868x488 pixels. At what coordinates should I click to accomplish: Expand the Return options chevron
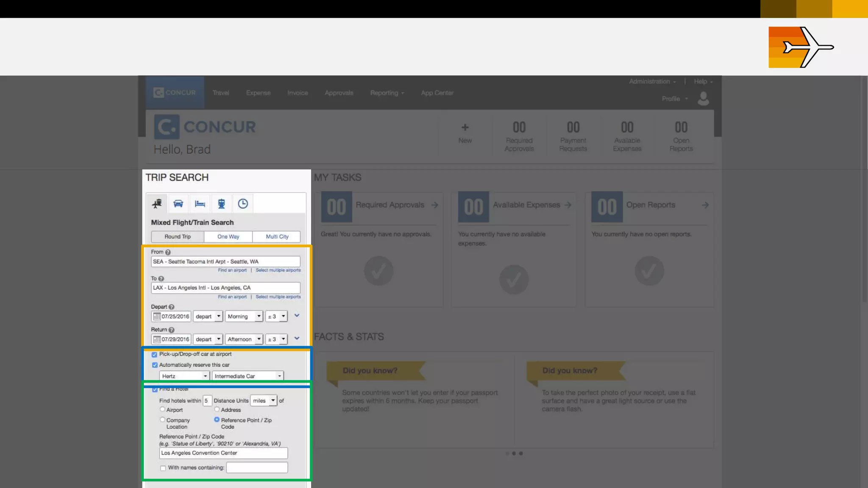[x=297, y=338]
